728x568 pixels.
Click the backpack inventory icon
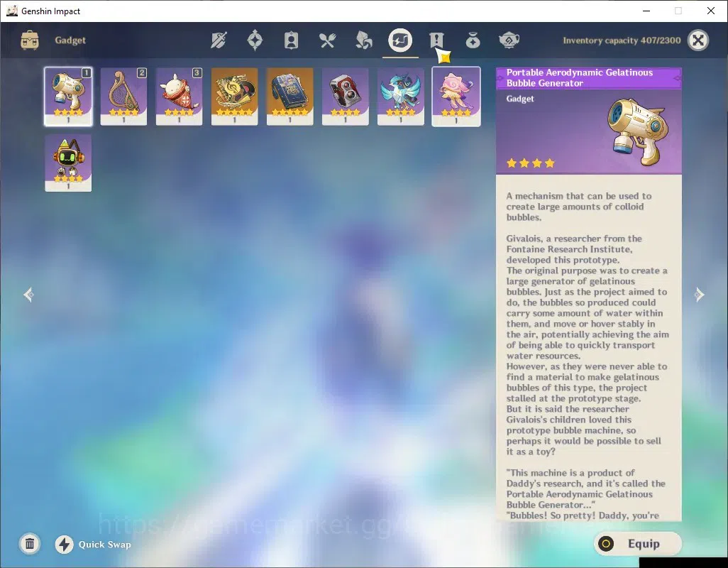30,40
